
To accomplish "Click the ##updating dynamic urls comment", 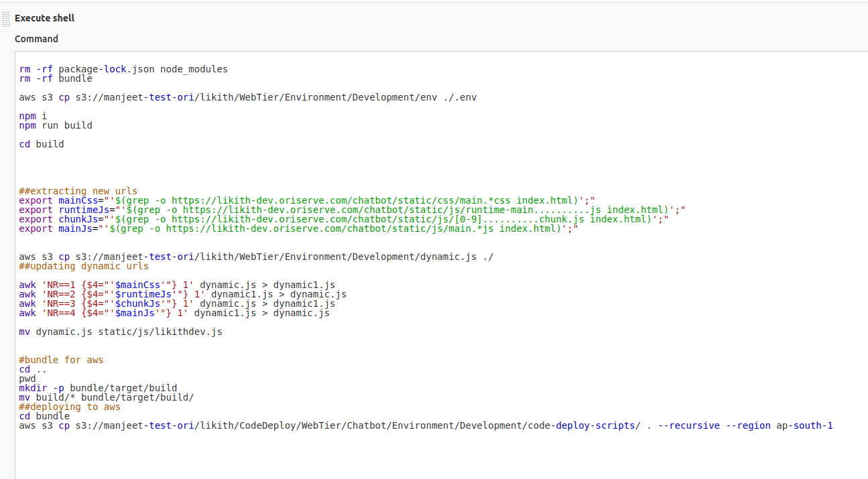I will click(84, 266).
